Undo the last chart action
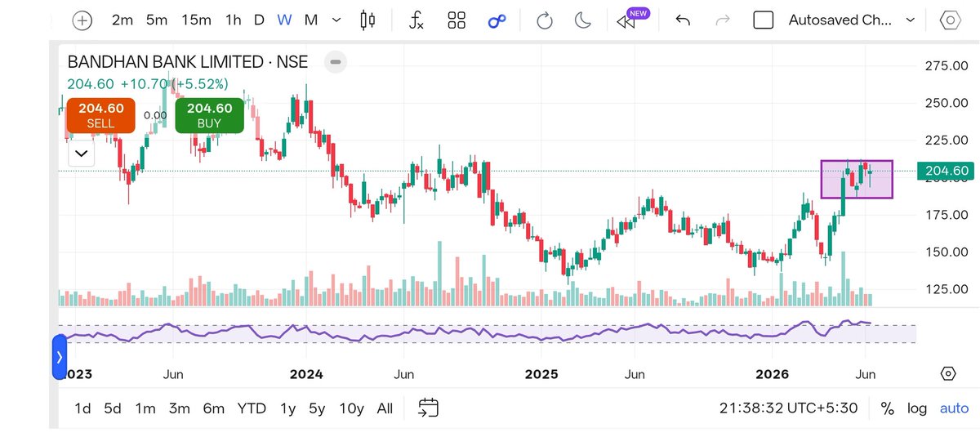 point(683,20)
